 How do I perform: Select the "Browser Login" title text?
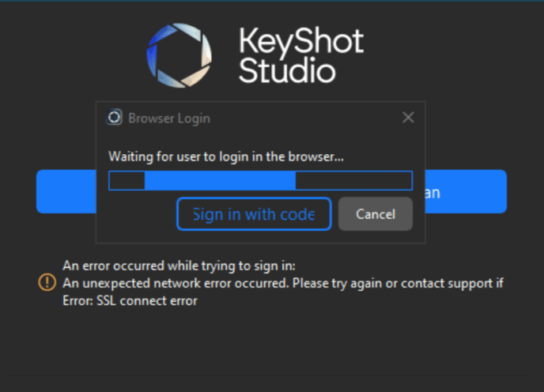169,119
